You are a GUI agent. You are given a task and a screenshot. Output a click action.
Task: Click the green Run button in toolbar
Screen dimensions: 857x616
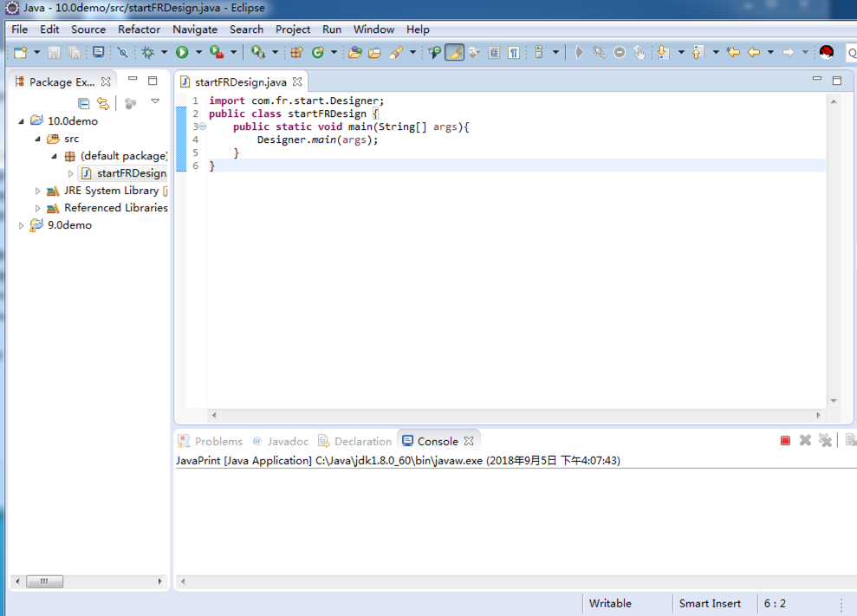[182, 53]
